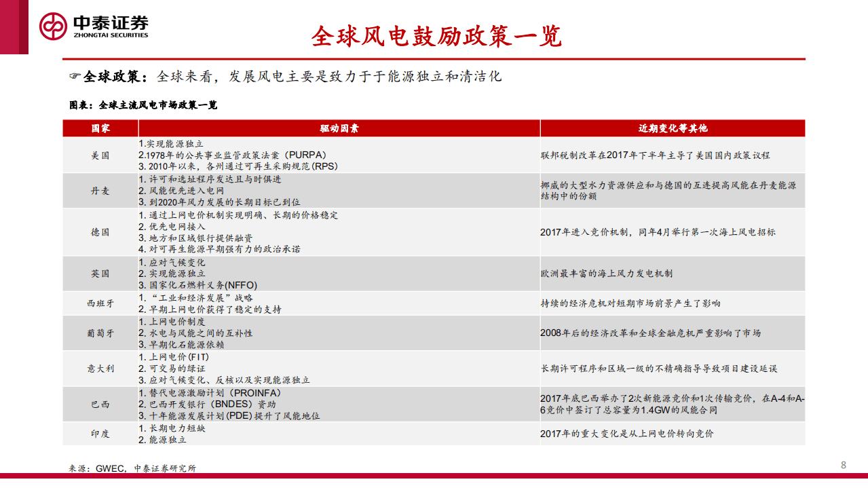This screenshot has width=868, height=488.
Task: Click the Zhongtai Securities logo icon
Action: click(x=52, y=26)
